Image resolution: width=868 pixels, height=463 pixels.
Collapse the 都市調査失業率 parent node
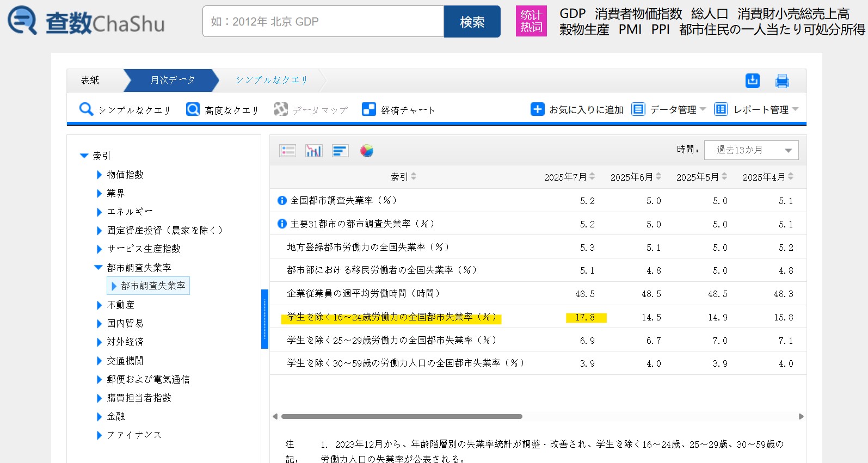click(x=99, y=267)
